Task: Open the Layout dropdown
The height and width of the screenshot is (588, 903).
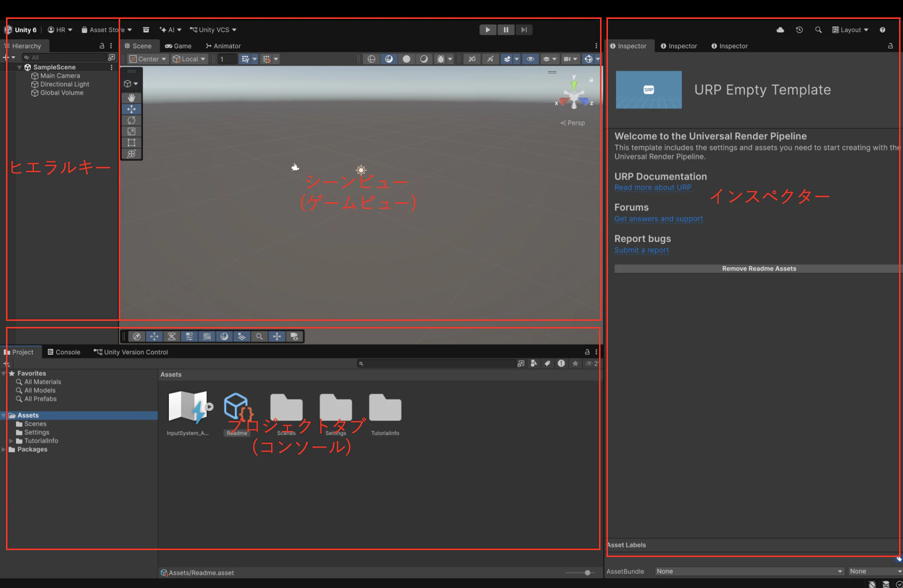Action: pyautogui.click(x=850, y=30)
